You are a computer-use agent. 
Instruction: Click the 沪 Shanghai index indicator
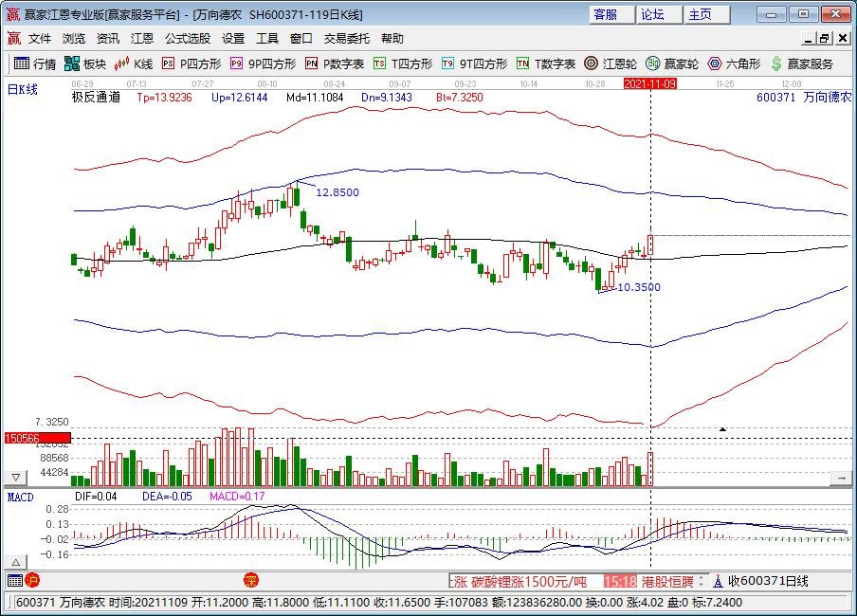coord(32,580)
